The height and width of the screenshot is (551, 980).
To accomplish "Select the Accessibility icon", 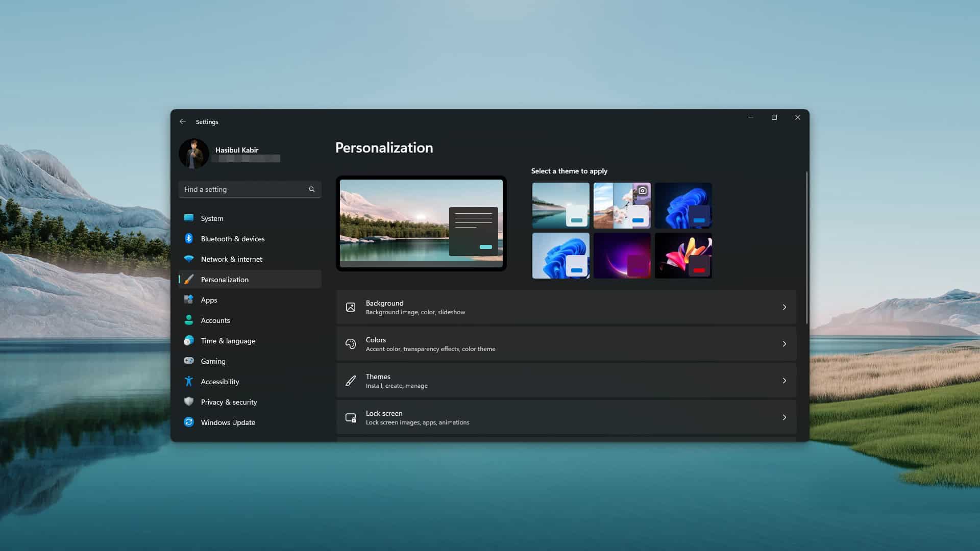I will [x=189, y=381].
